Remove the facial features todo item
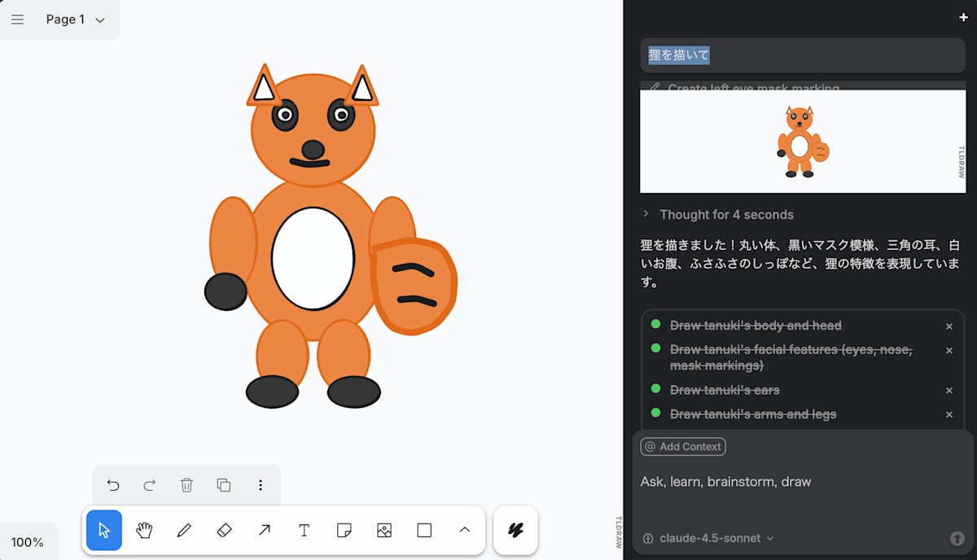The height and width of the screenshot is (560, 977). point(949,350)
